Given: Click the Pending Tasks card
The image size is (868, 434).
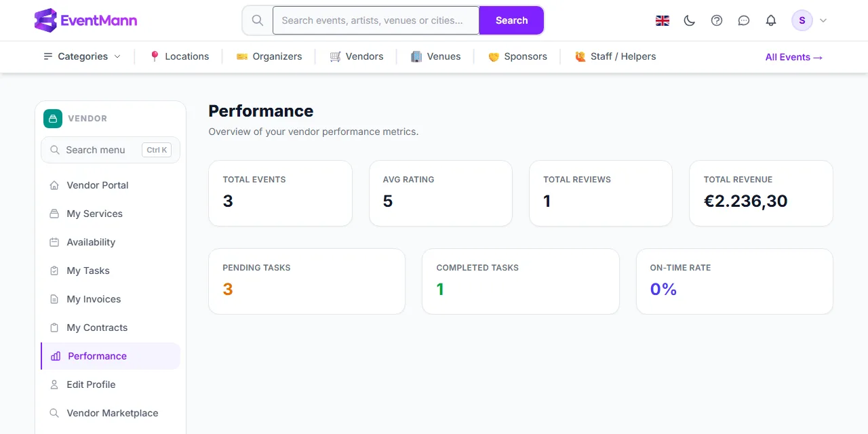Looking at the screenshot, I should 307,281.
